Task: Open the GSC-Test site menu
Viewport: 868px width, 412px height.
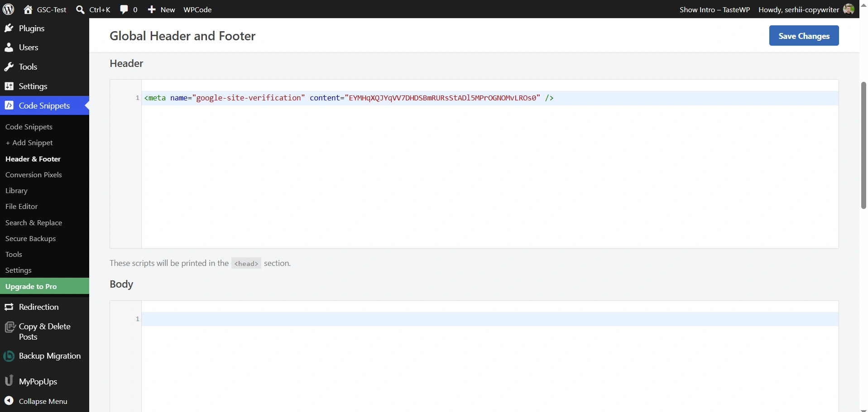Action: (52, 9)
